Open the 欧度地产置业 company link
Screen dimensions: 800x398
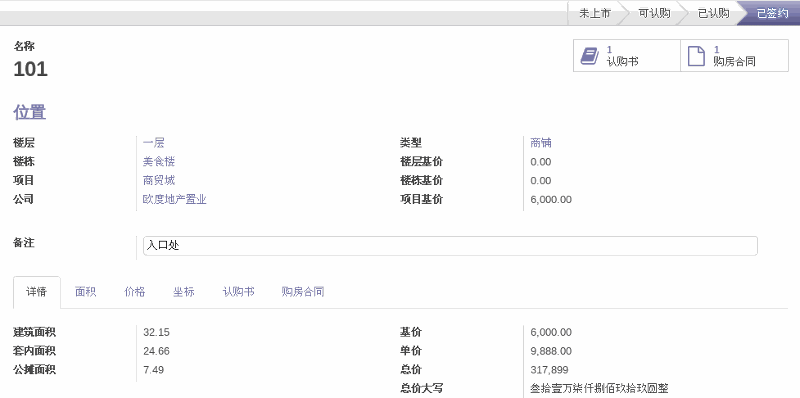coord(174,199)
